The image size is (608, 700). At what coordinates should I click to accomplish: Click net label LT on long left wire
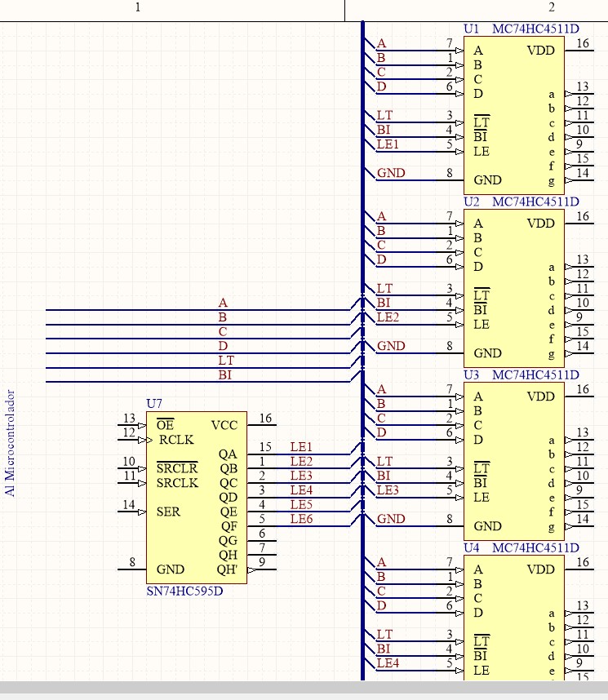point(226,361)
